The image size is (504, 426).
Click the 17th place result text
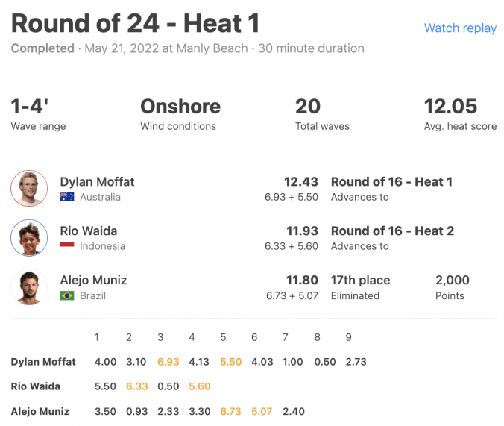click(x=360, y=281)
